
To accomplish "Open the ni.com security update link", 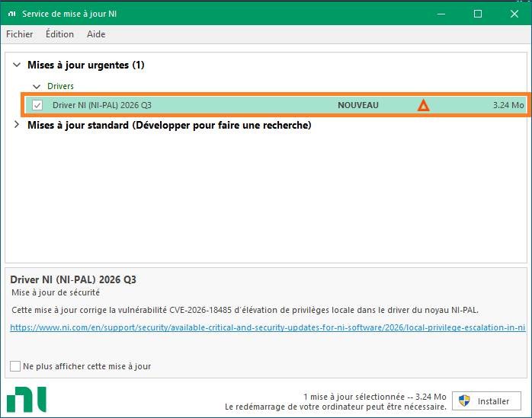I will coord(268,327).
